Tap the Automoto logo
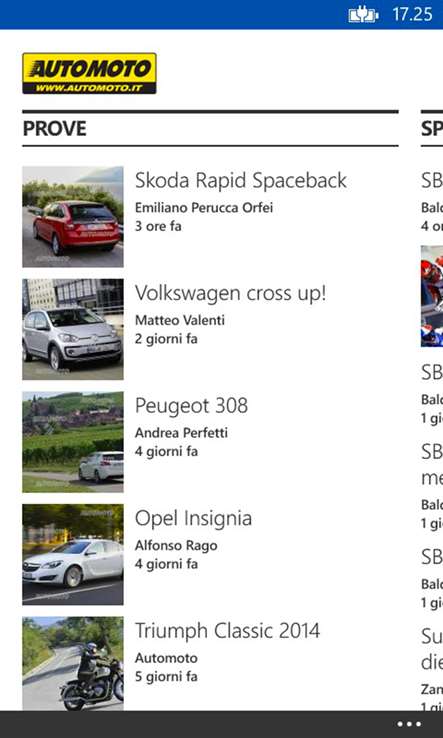The width and height of the screenshot is (443, 738). (89, 73)
